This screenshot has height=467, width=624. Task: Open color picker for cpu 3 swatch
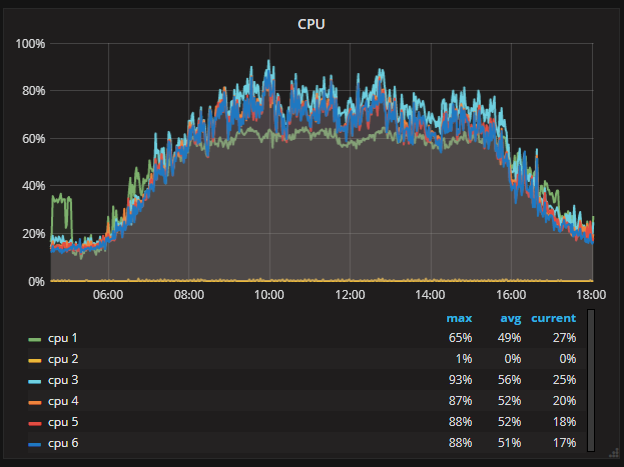(35, 380)
